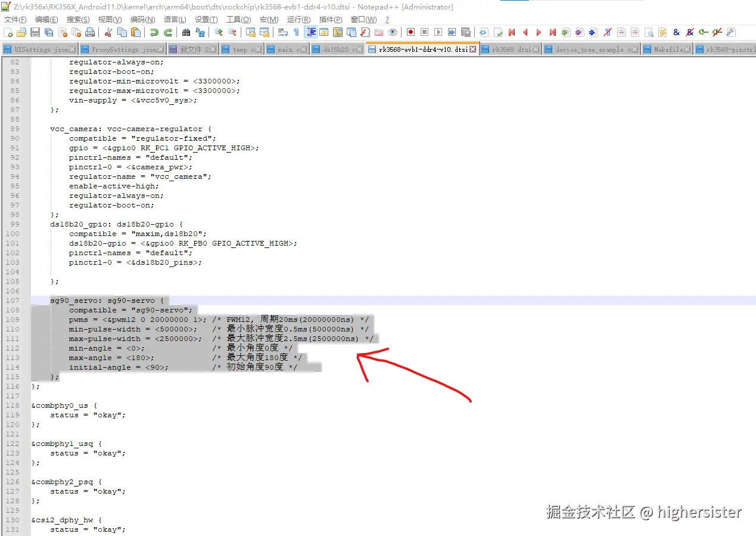Switch to the ProxySettings.json tab
This screenshot has width=756, height=536.
click(x=124, y=49)
